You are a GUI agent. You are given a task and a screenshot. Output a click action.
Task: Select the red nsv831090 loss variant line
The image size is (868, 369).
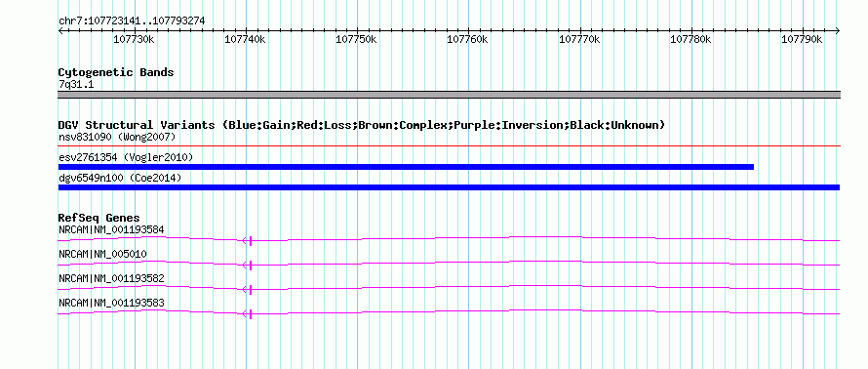tap(449, 146)
